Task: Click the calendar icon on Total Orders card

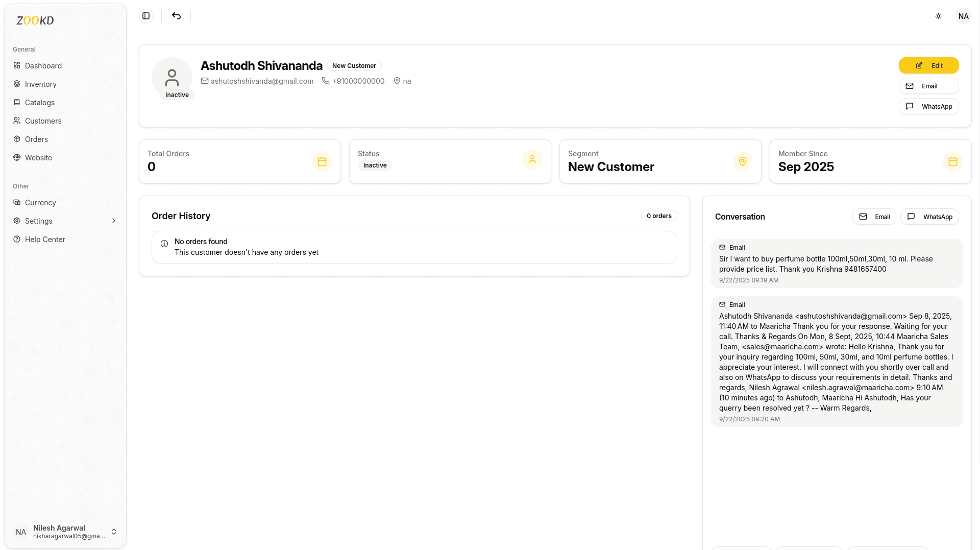Action: (x=322, y=161)
